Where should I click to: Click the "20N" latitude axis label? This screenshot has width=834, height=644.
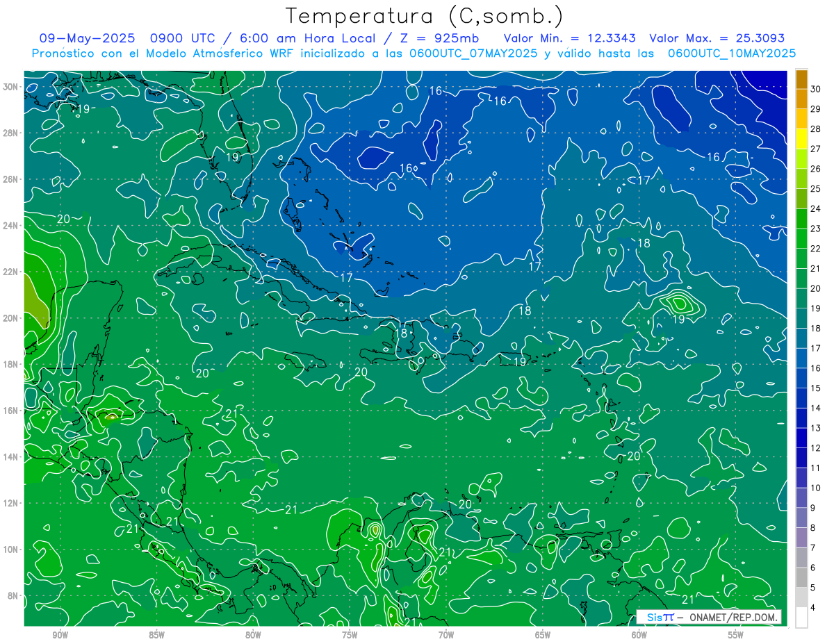[x=12, y=318]
